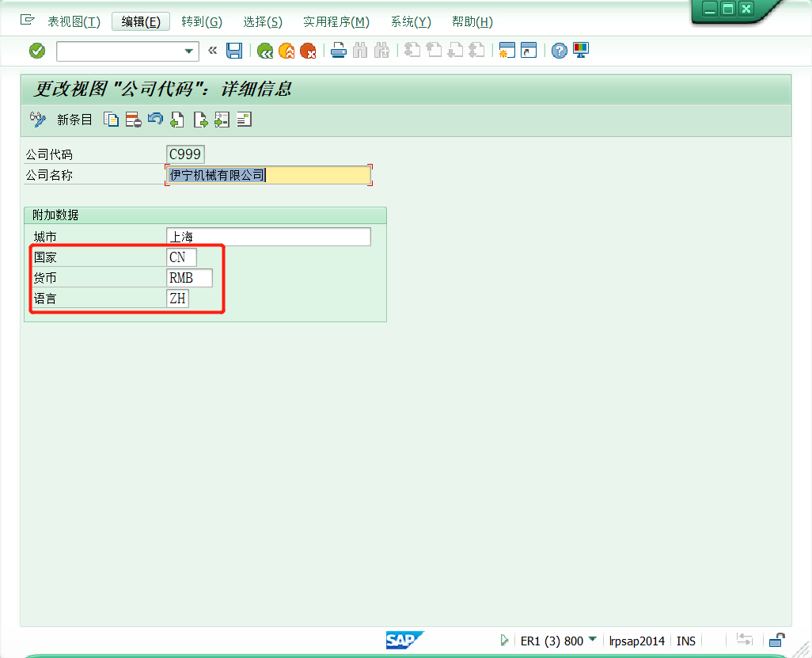Screen dimensions: 812x658
Task: Open the 系统(Y) menu
Action: [410, 21]
